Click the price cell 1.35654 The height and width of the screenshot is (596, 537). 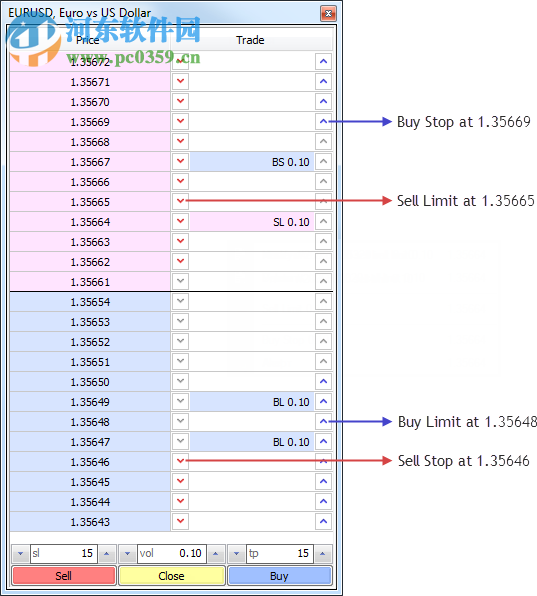90,302
